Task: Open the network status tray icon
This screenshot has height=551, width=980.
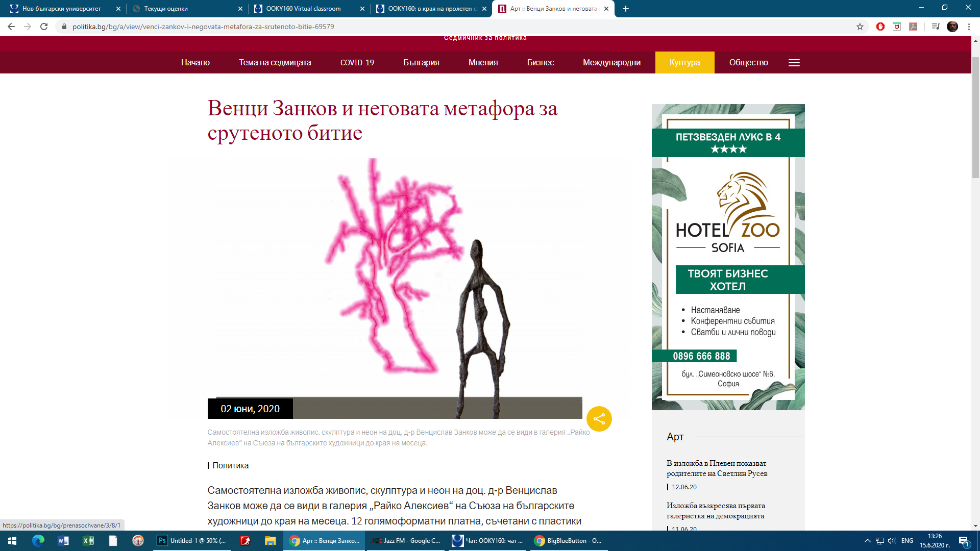Action: 880,541
